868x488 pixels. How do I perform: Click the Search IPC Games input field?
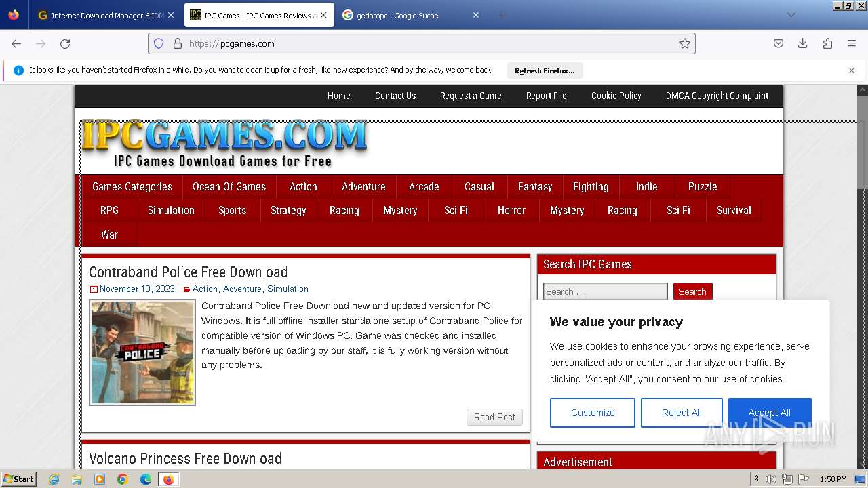(x=606, y=291)
